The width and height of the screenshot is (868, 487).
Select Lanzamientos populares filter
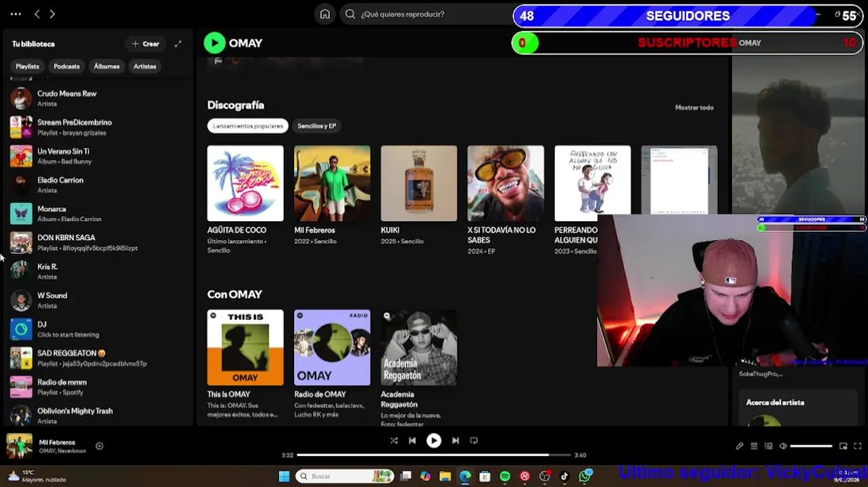(248, 126)
